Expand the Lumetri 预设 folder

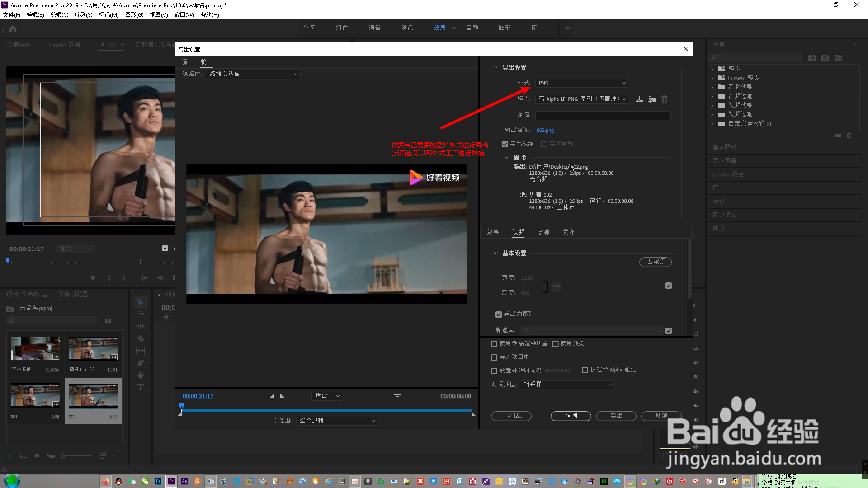coord(712,78)
